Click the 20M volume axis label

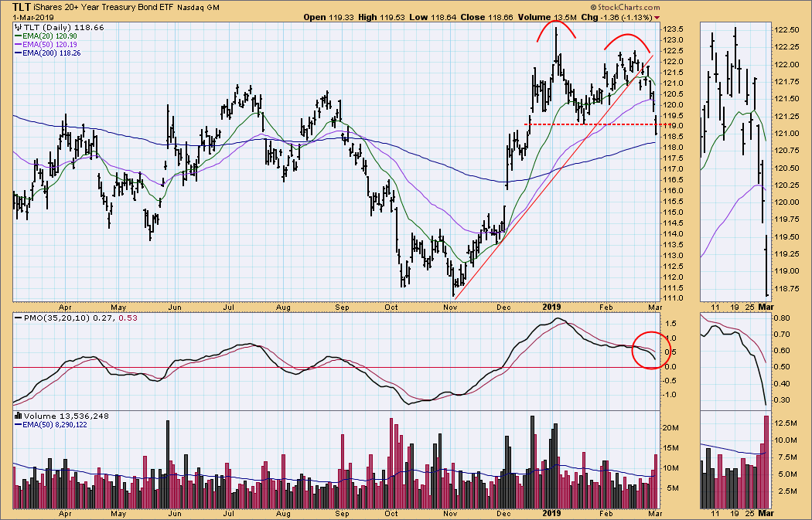671,427
